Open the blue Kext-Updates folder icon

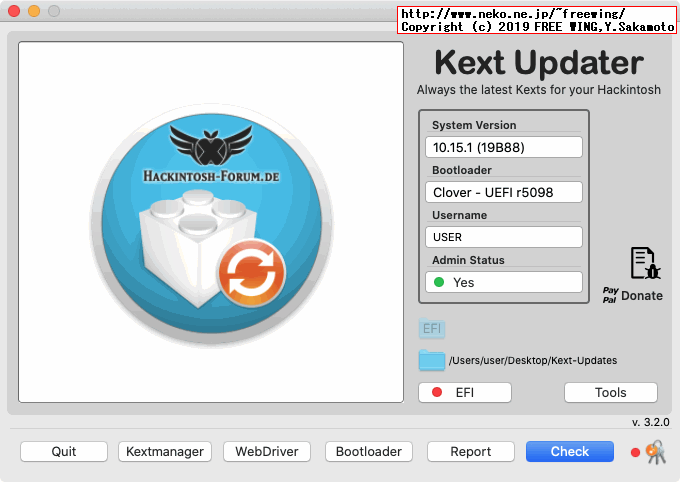[432, 360]
